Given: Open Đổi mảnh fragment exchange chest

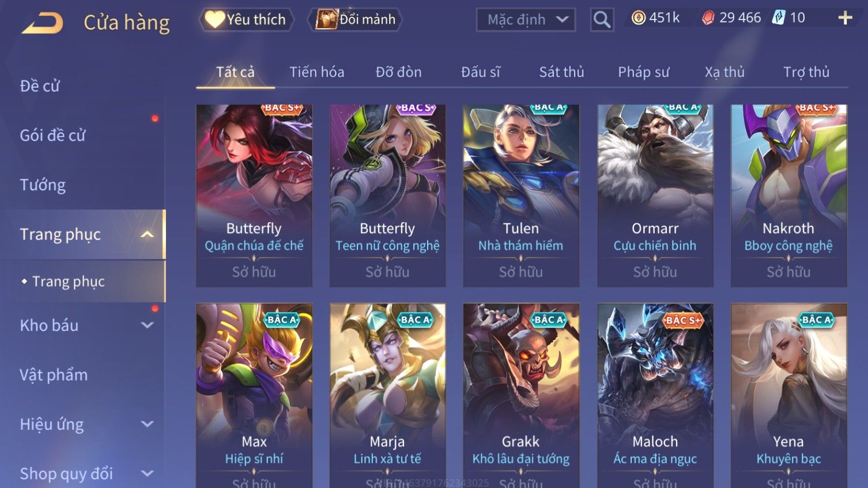Looking at the screenshot, I should 356,20.
